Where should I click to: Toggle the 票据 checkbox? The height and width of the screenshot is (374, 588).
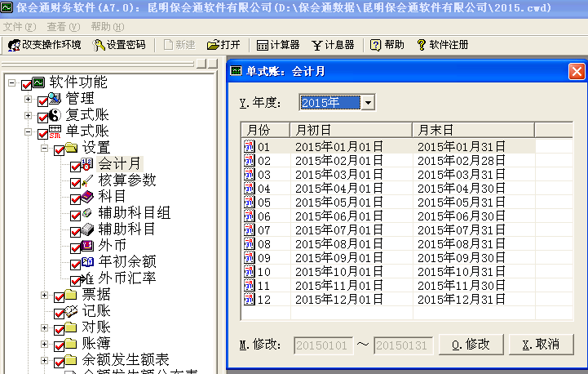(x=60, y=297)
